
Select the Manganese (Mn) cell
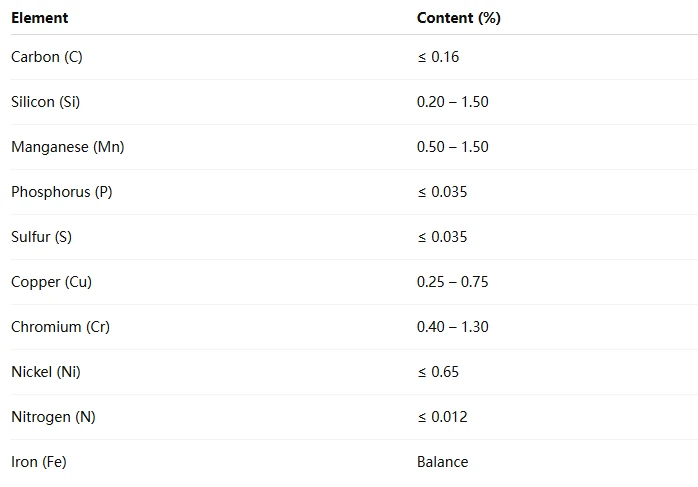click(x=68, y=147)
